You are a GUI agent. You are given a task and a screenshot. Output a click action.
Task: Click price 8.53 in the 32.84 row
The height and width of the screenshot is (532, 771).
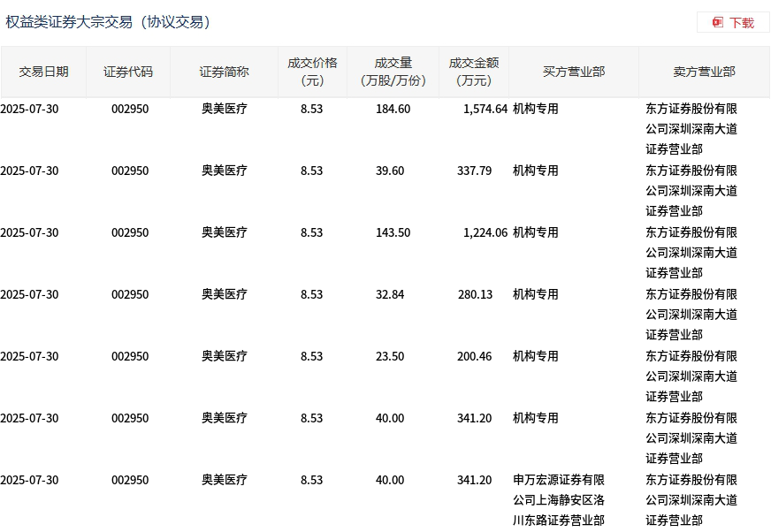312,295
